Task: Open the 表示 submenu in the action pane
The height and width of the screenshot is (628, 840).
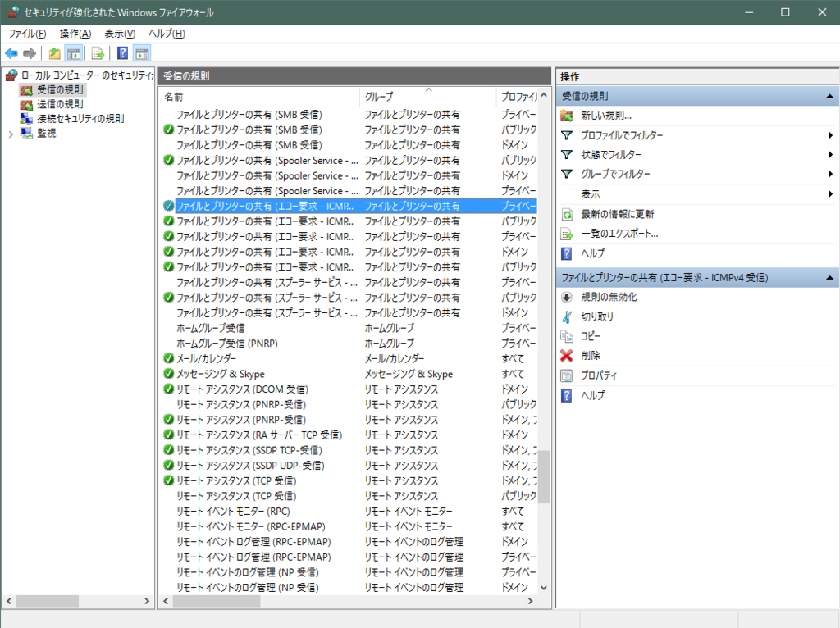Action: [x=697, y=193]
